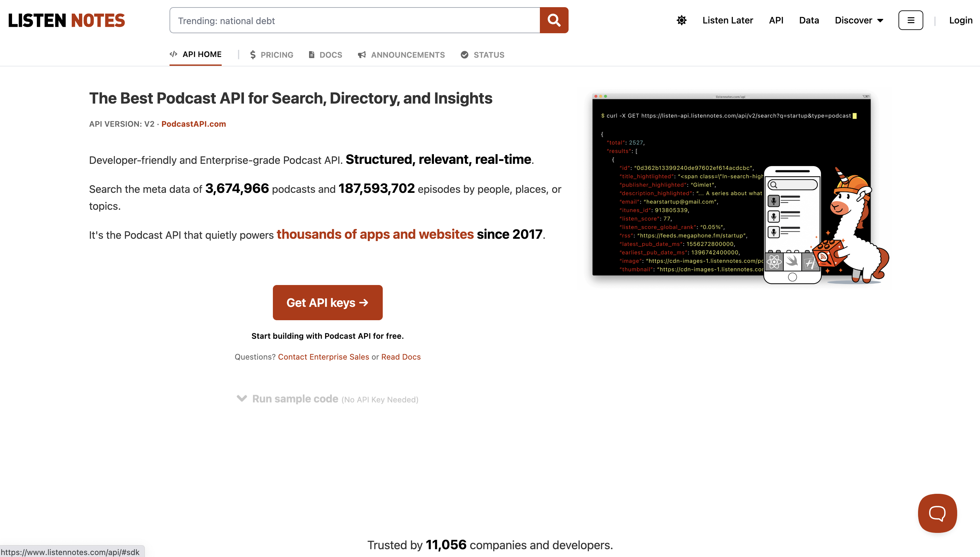
Task: Click the code brackets API Home icon
Action: [173, 54]
